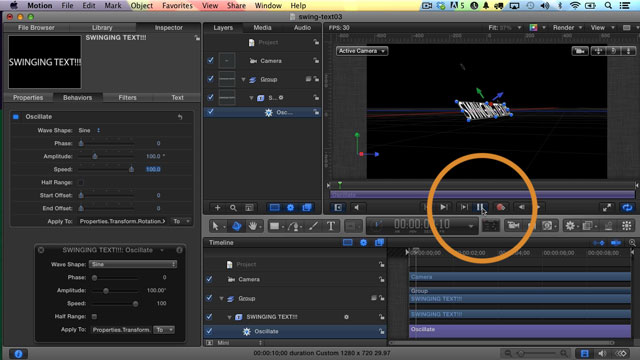Open the Object menu

click(x=142, y=6)
